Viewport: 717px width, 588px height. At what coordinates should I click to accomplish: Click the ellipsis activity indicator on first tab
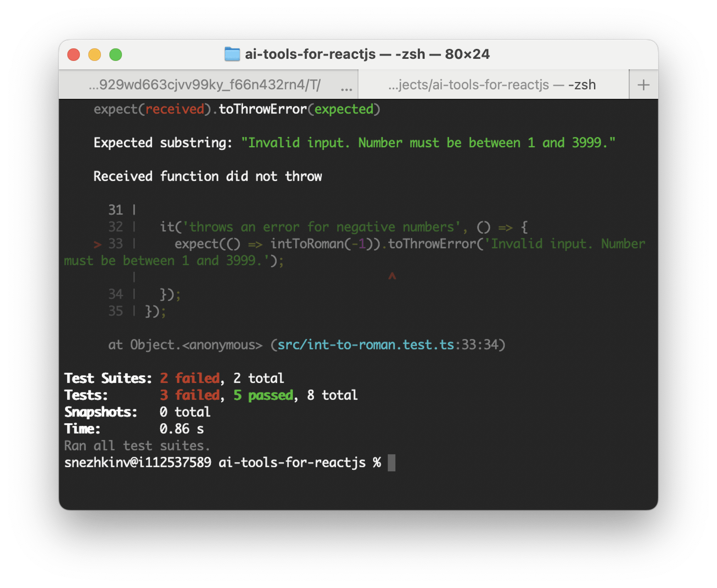[x=346, y=89]
